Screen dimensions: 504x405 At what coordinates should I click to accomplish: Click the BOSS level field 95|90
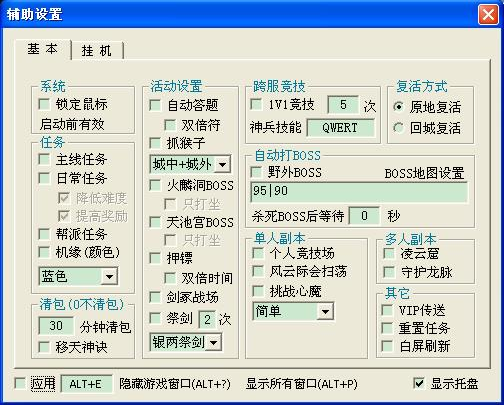[359, 192]
